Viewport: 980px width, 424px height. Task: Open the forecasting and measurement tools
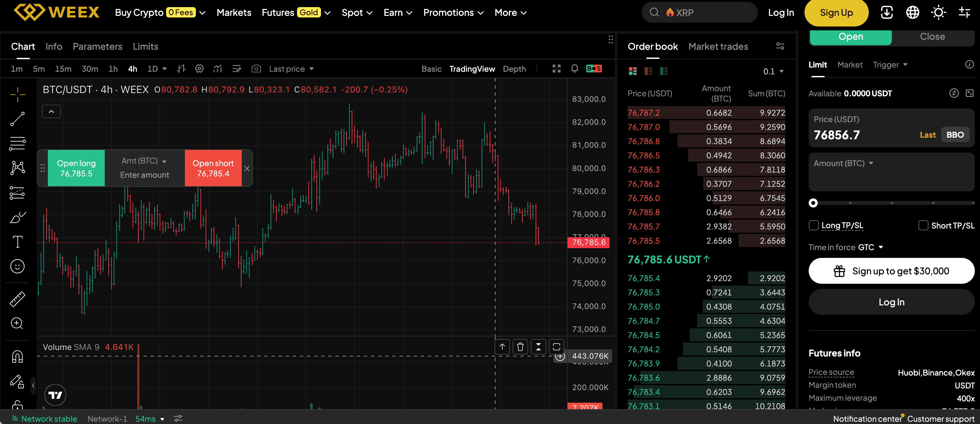pos(17,193)
